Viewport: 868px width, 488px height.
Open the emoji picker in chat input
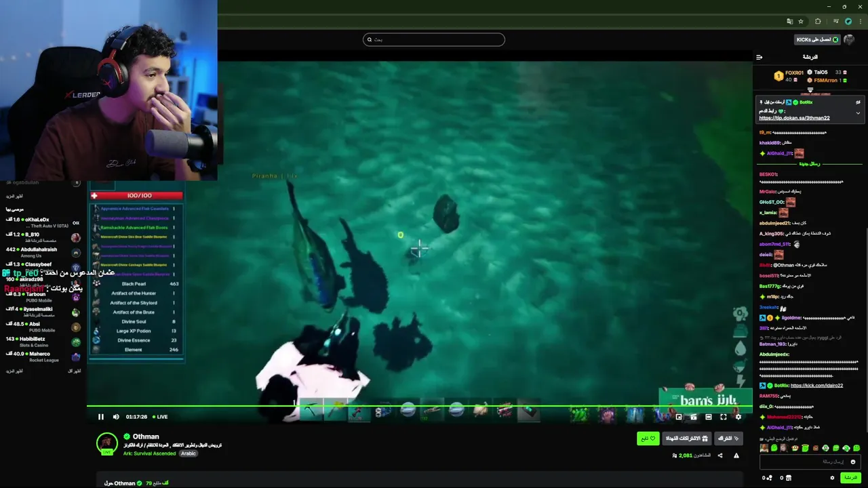coord(853,462)
